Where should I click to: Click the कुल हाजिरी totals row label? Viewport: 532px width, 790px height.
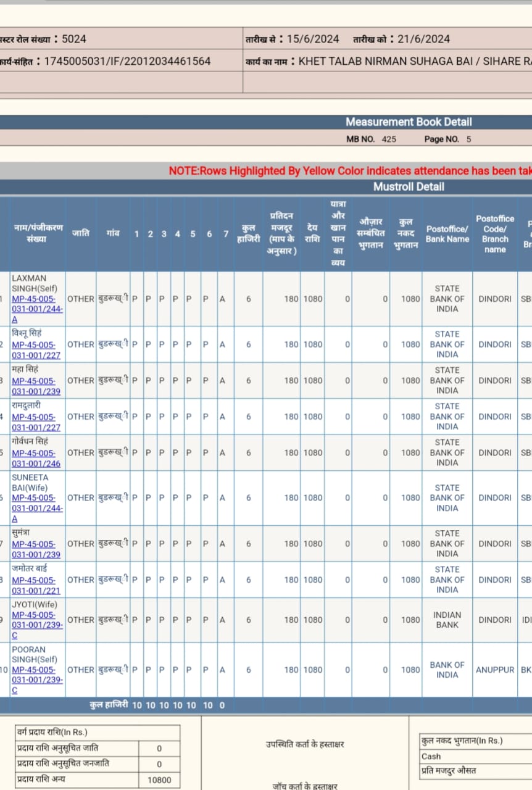109,704
